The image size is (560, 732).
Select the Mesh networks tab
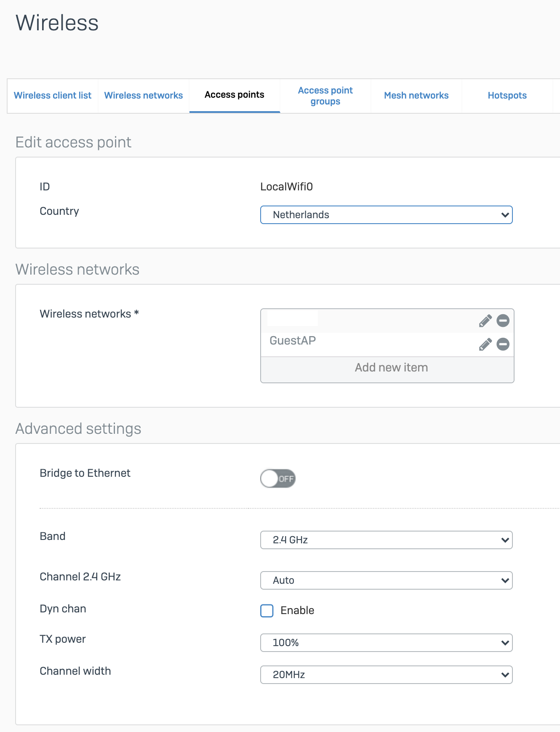(416, 96)
